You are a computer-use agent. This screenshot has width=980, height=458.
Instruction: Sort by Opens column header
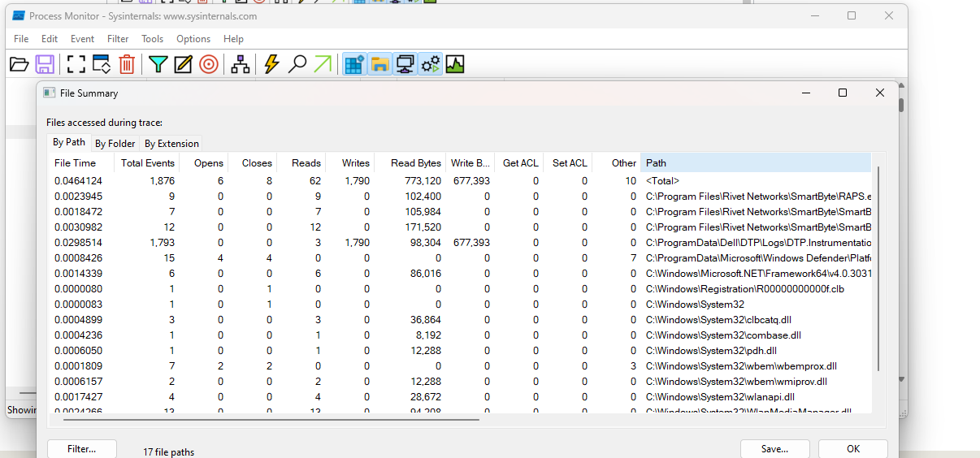tap(204, 163)
